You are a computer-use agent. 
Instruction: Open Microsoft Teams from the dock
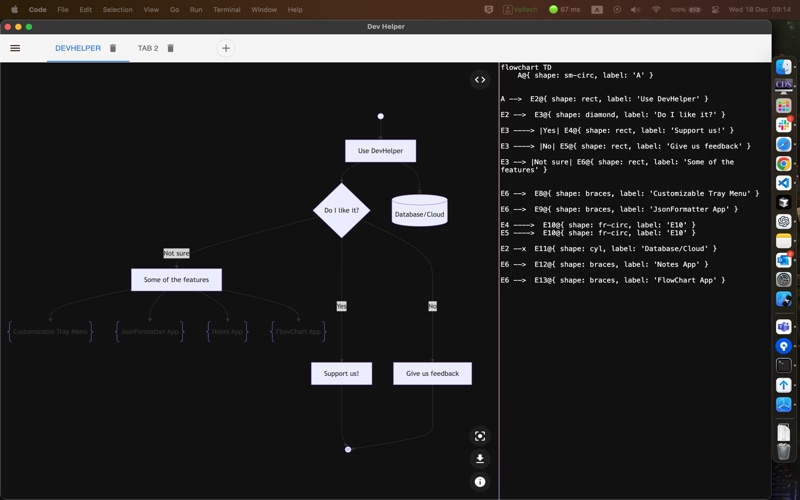tap(784, 327)
